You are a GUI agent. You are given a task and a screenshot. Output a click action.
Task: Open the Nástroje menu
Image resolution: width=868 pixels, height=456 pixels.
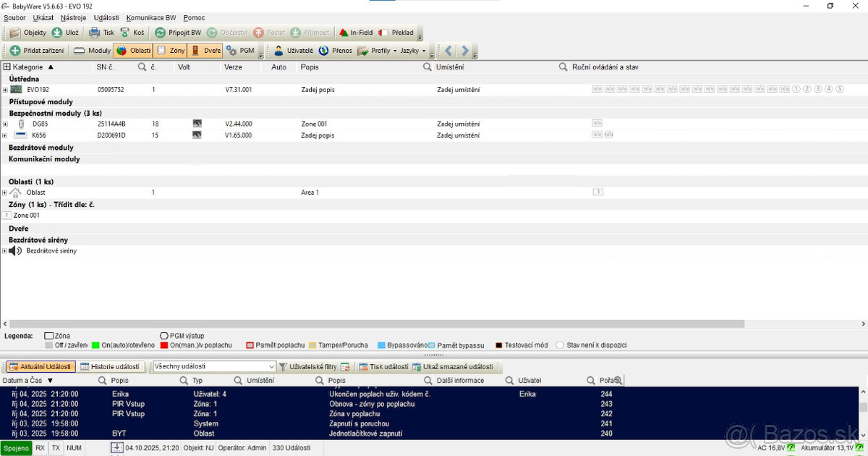point(73,17)
